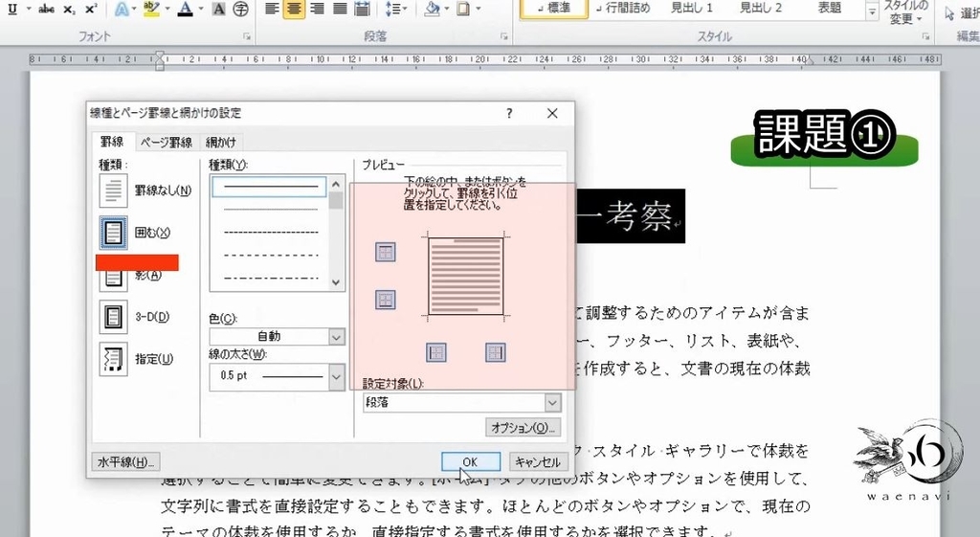
Task: Click the オプション button
Action: click(x=523, y=428)
